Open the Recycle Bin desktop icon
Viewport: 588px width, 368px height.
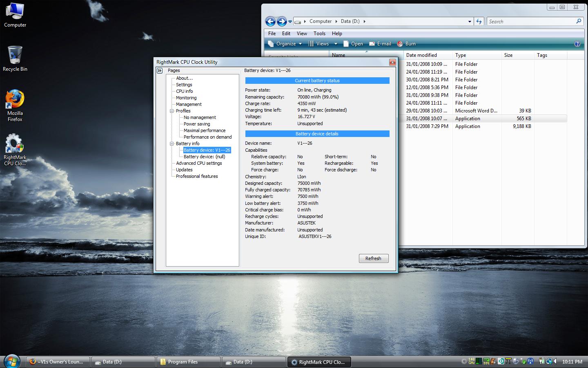pyautogui.click(x=15, y=59)
